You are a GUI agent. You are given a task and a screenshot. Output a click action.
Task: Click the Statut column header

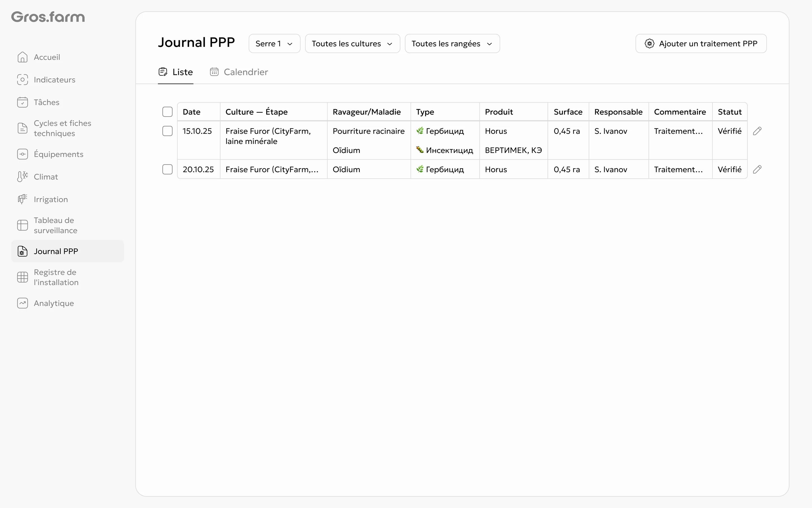[730, 112]
